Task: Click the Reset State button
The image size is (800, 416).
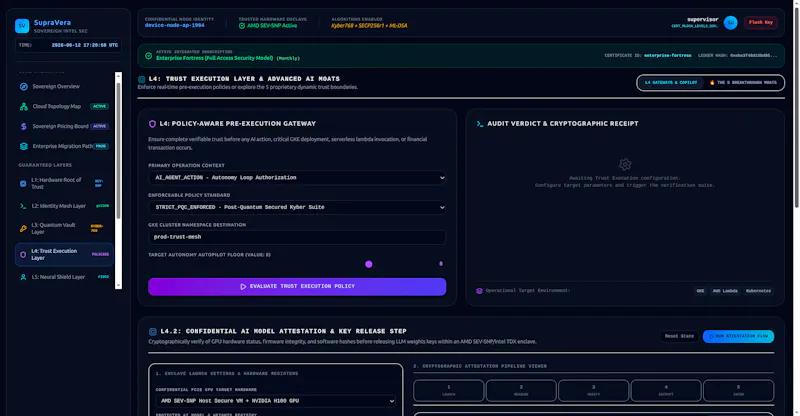Action: click(x=679, y=336)
